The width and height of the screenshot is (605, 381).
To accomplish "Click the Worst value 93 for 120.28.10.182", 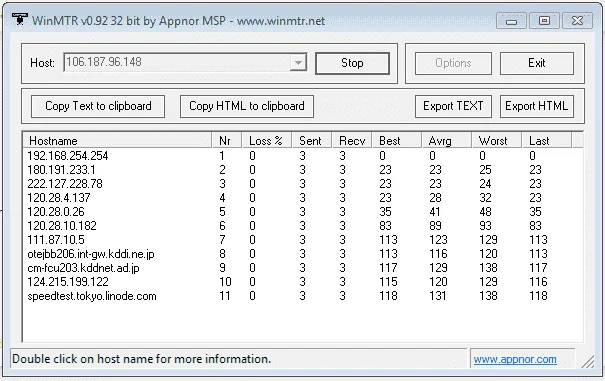I will (485, 226).
